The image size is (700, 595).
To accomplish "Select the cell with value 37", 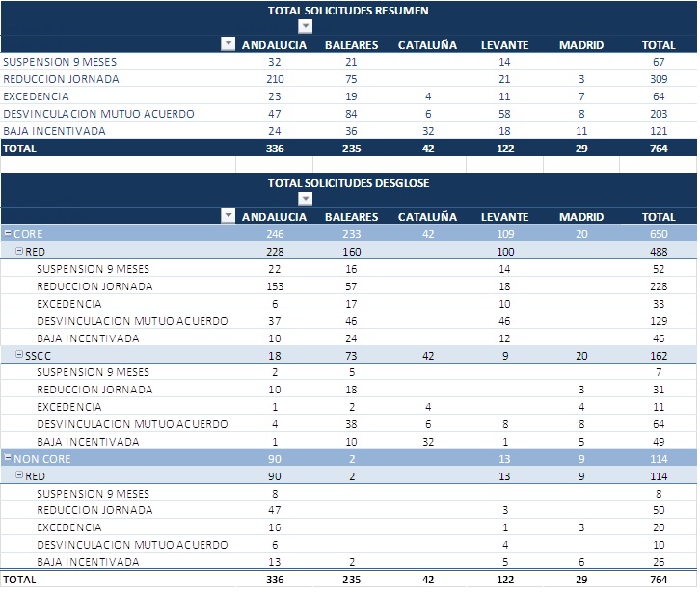I will pos(275,321).
